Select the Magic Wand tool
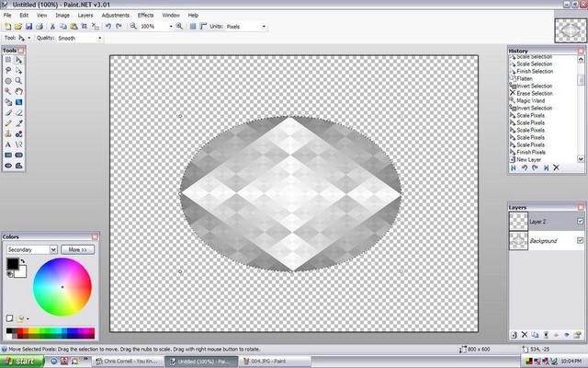588x368 pixels. point(8,91)
